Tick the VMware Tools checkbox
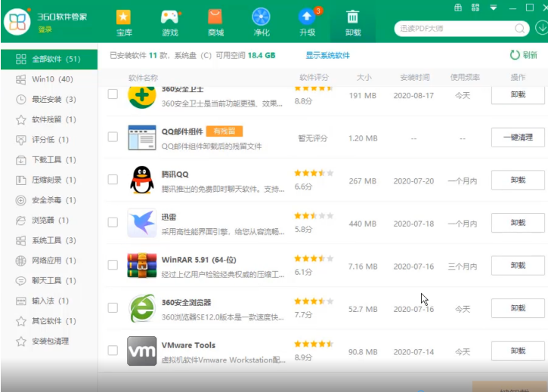The width and height of the screenshot is (548, 392). 113,350
